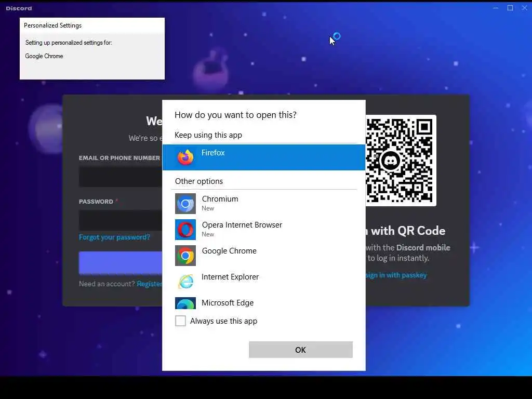Image resolution: width=532 pixels, height=399 pixels.
Task: Click the blue Discord Log In button
Action: point(121,262)
